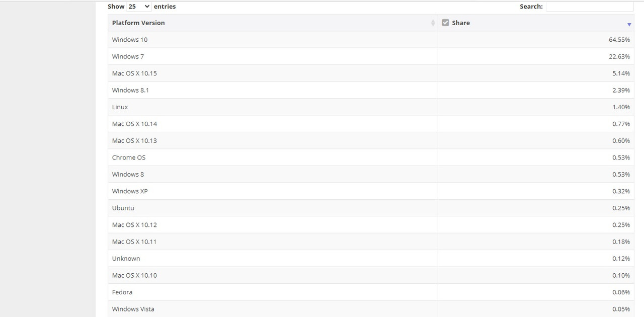Screen dimensions: 644x317
Task: Click the 2.39% share value
Action: pos(621,90)
